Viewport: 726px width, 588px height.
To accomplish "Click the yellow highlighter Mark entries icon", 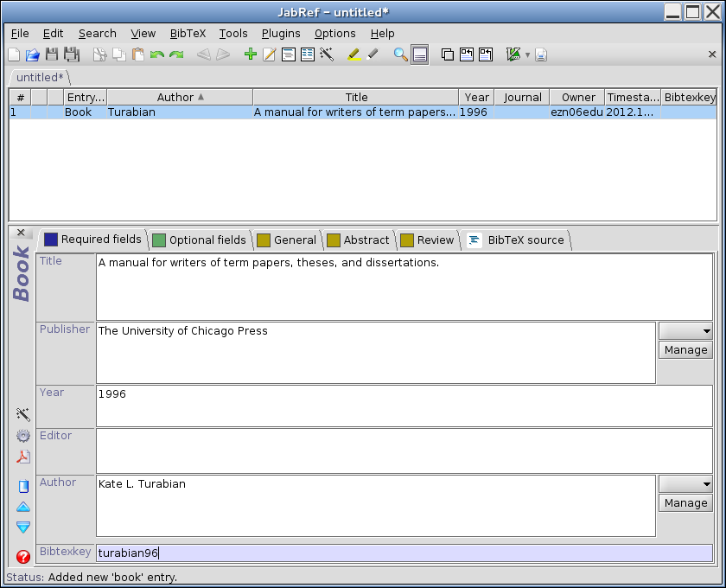I will 353,54.
